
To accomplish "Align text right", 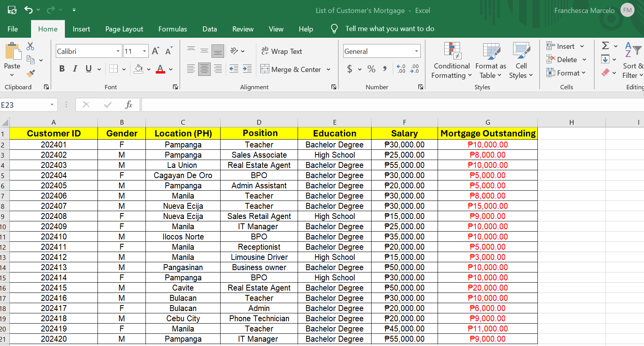I will point(218,69).
